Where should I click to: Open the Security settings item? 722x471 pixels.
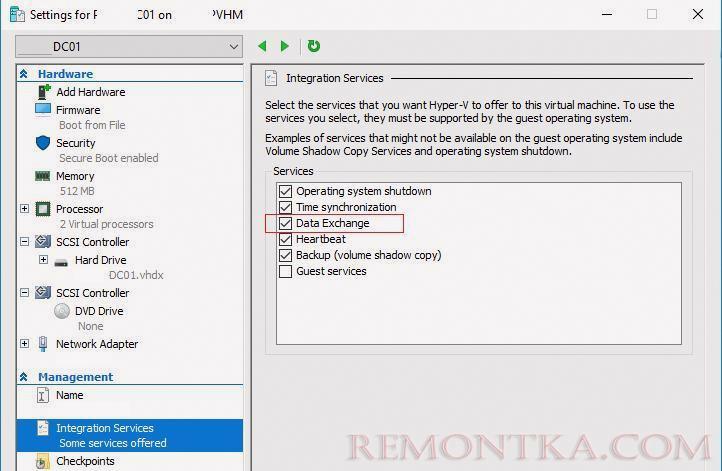tap(76, 143)
